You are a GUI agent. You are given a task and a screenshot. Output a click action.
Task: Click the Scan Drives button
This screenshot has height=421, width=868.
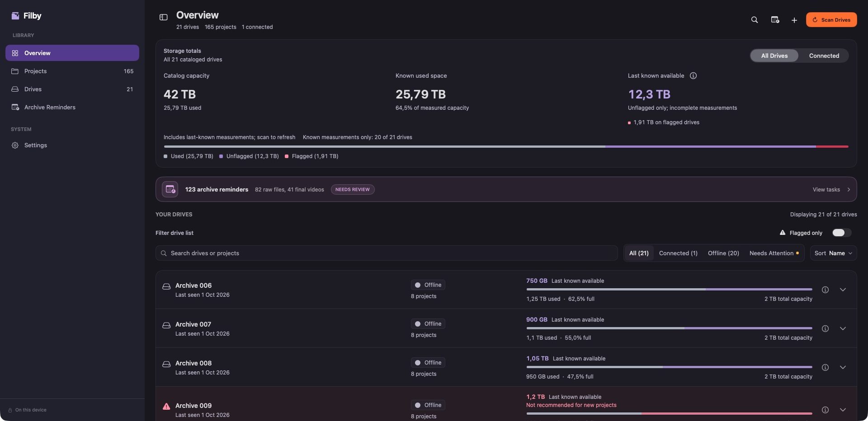coord(831,20)
